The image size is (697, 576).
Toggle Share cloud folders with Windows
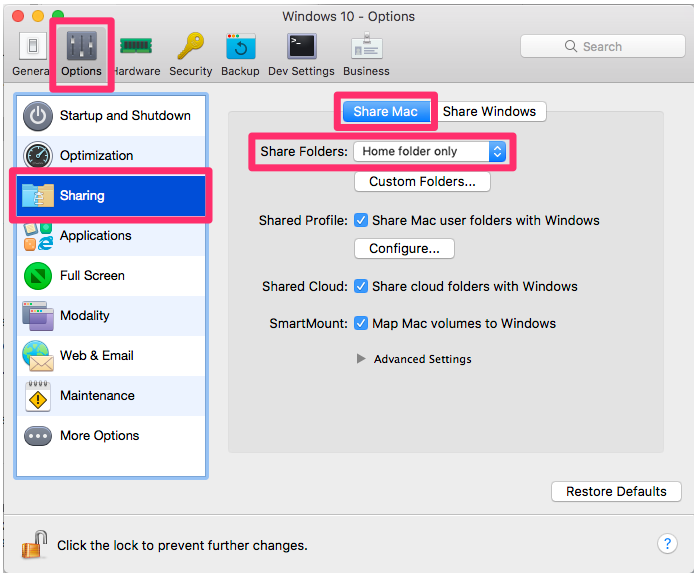pos(361,286)
